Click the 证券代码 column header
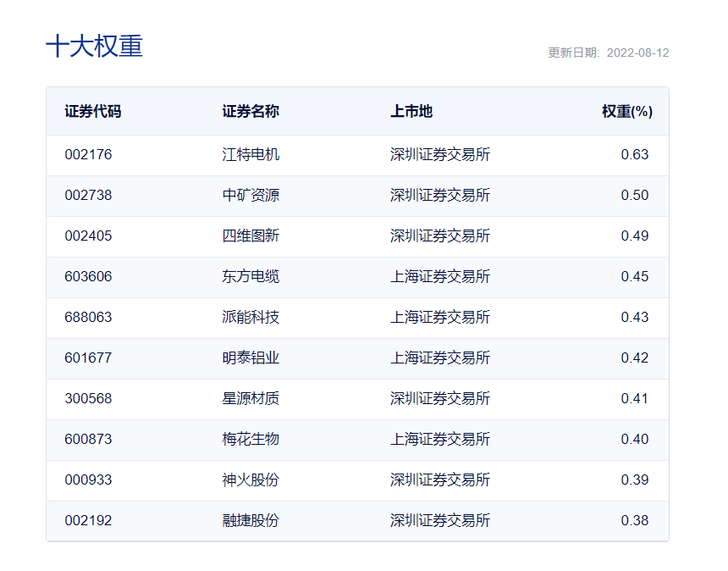This screenshot has height=571, width=728. [x=92, y=112]
